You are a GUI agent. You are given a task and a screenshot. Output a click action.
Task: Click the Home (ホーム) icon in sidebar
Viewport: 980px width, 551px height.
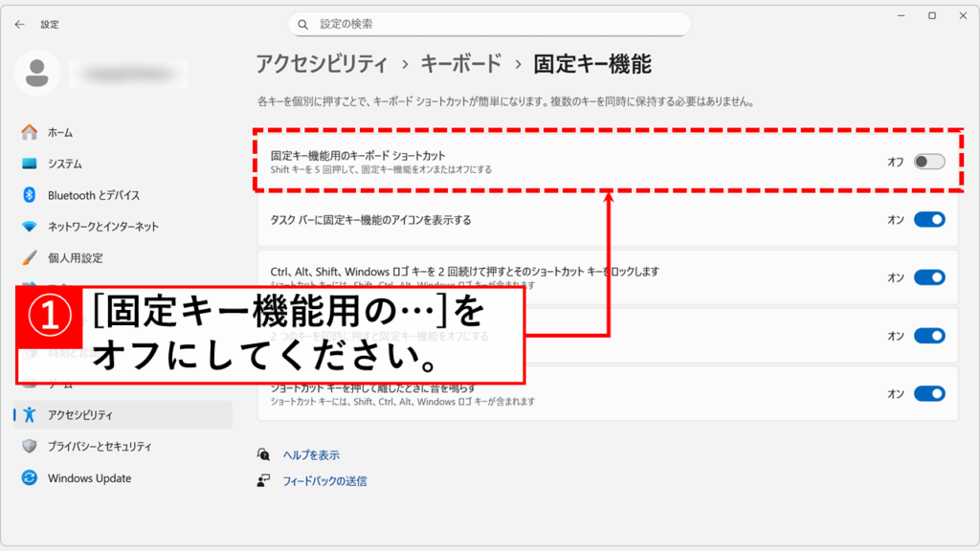(29, 132)
